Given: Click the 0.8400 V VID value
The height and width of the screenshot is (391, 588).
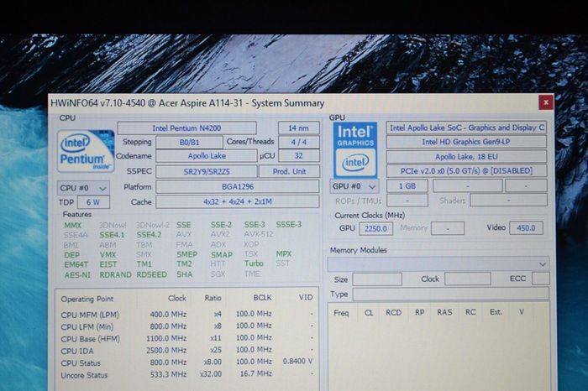Looking at the screenshot, I should coord(297,362).
